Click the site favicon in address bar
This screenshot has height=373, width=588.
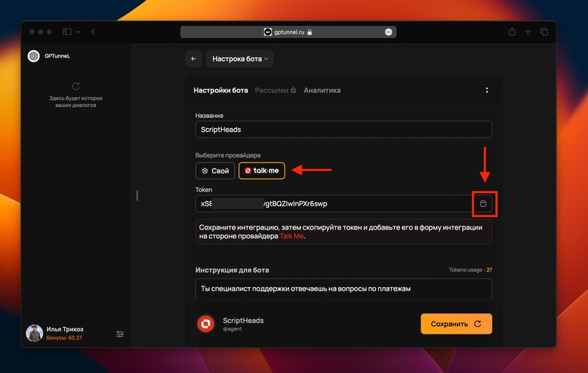point(267,32)
